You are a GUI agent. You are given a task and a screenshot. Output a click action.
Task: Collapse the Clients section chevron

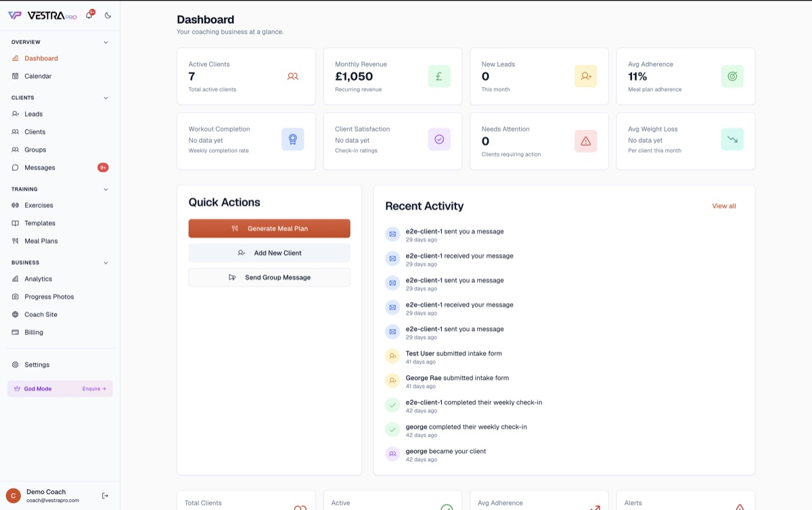coord(106,98)
